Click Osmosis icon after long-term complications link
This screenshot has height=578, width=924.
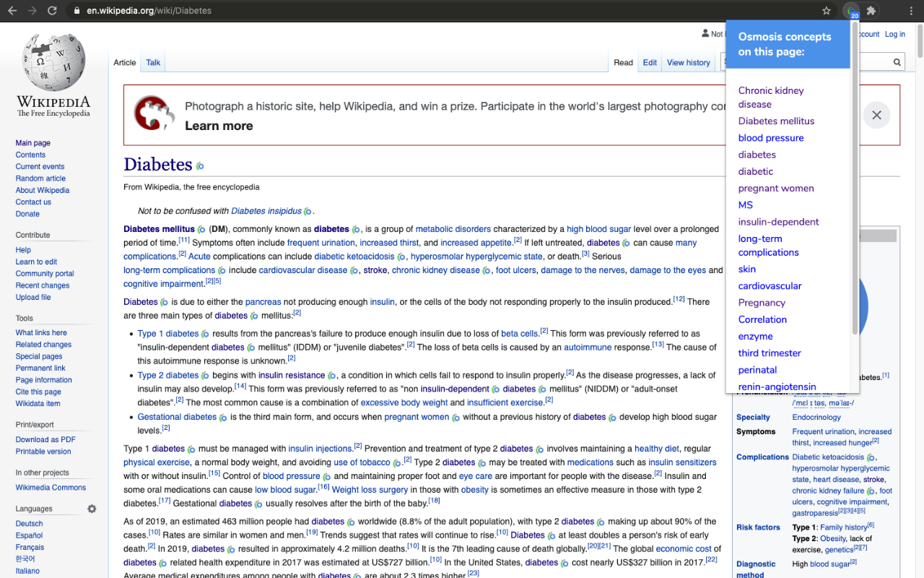click(x=222, y=271)
